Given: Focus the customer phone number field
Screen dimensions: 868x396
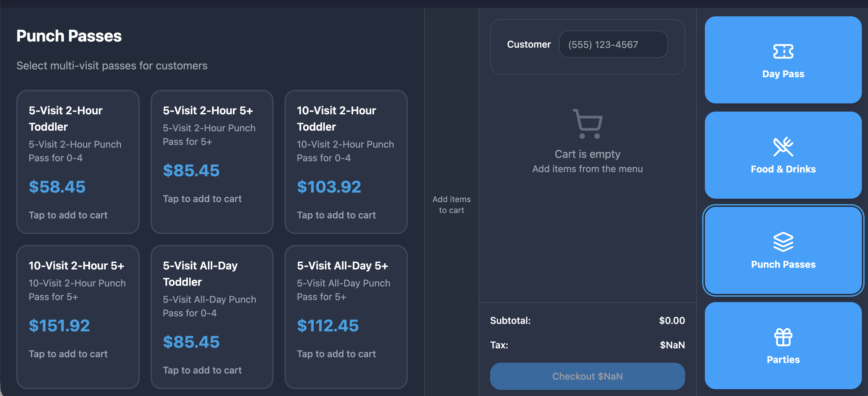Looking at the screenshot, I should (x=613, y=44).
